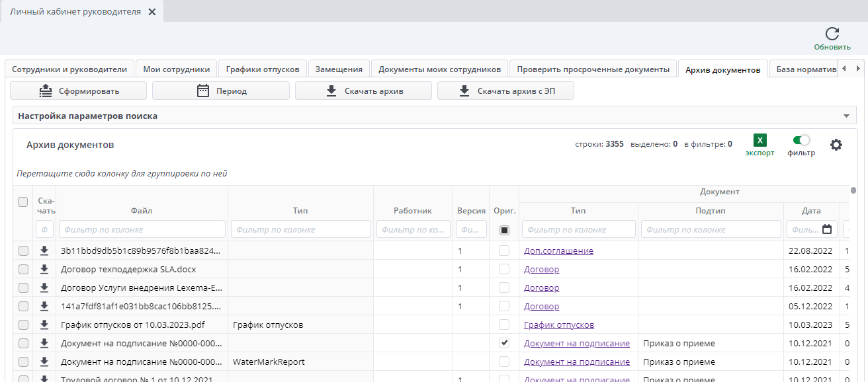The image size is (868, 382).
Task: Select row checkbox for Договор Услуги внедрения Lexema
Action: (23, 287)
